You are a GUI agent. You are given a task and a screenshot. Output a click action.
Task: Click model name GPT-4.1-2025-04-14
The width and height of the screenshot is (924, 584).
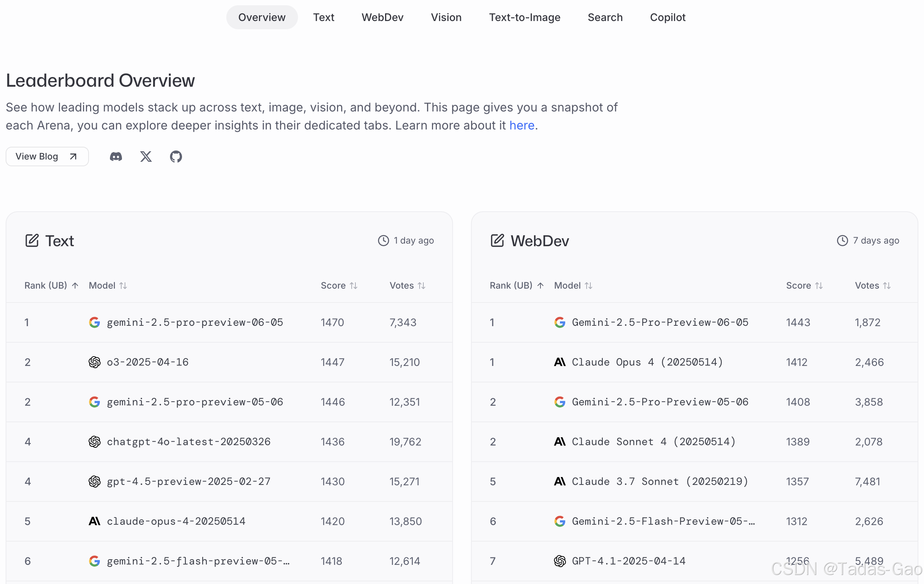tap(629, 561)
